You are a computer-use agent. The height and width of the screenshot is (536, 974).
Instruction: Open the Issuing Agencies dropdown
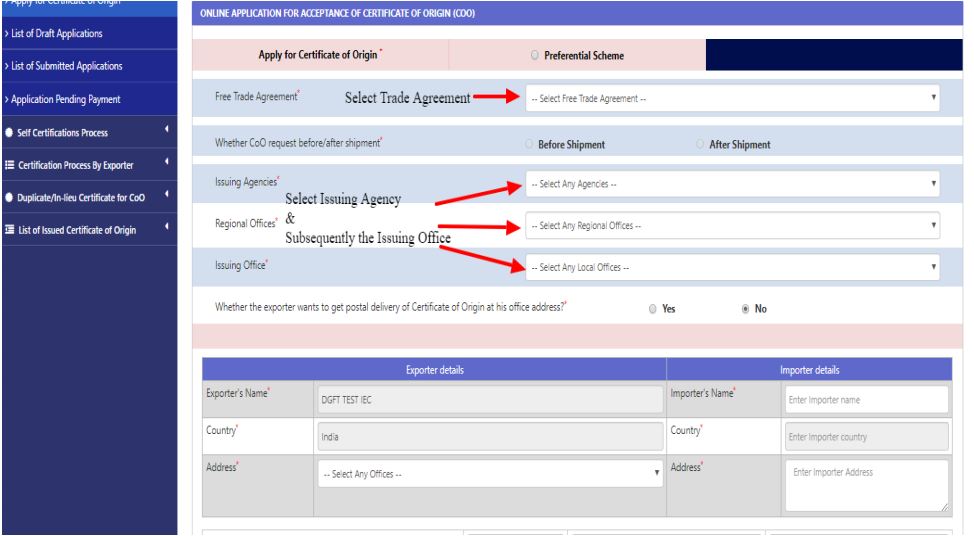tap(733, 184)
